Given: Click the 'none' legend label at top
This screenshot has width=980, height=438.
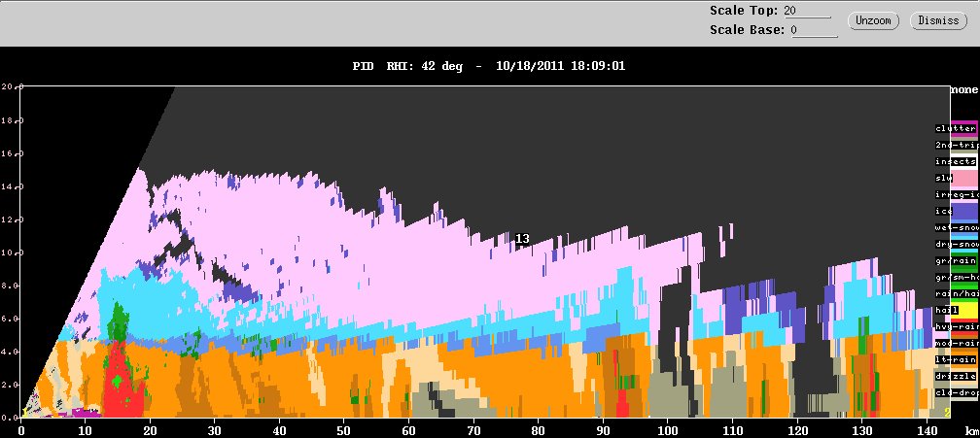Looking at the screenshot, I should point(964,90).
